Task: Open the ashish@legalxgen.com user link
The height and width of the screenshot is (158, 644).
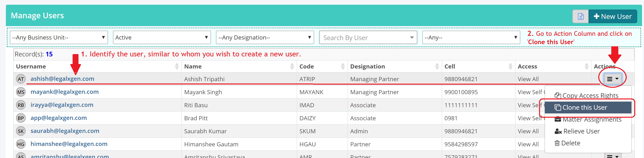Action: [x=62, y=79]
